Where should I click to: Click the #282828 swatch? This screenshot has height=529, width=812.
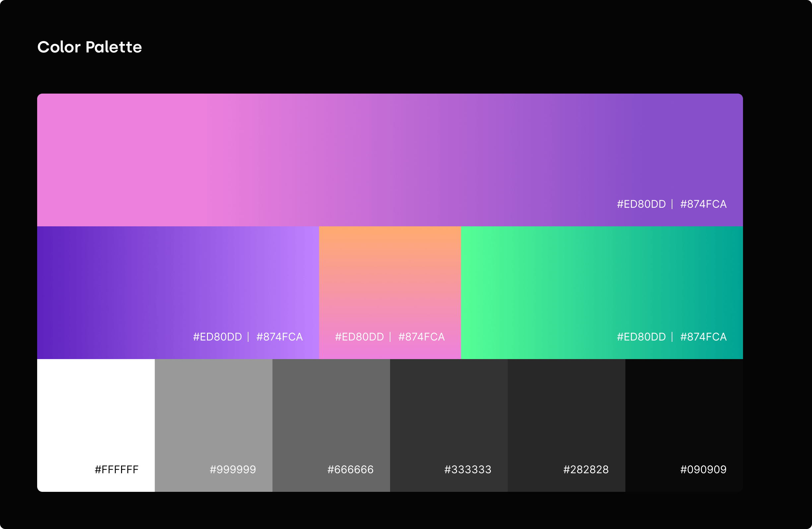point(567,425)
